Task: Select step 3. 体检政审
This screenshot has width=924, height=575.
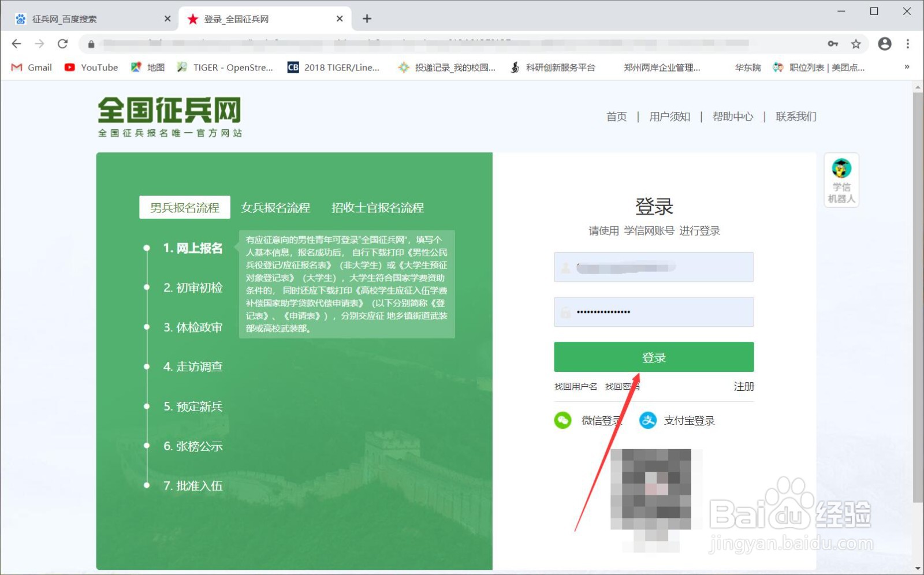Action: point(193,327)
